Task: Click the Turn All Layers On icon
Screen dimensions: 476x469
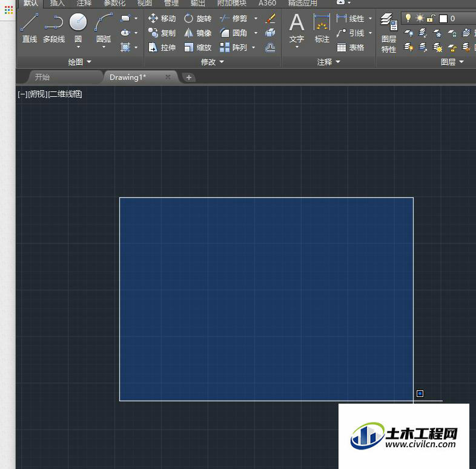Action: [409, 47]
